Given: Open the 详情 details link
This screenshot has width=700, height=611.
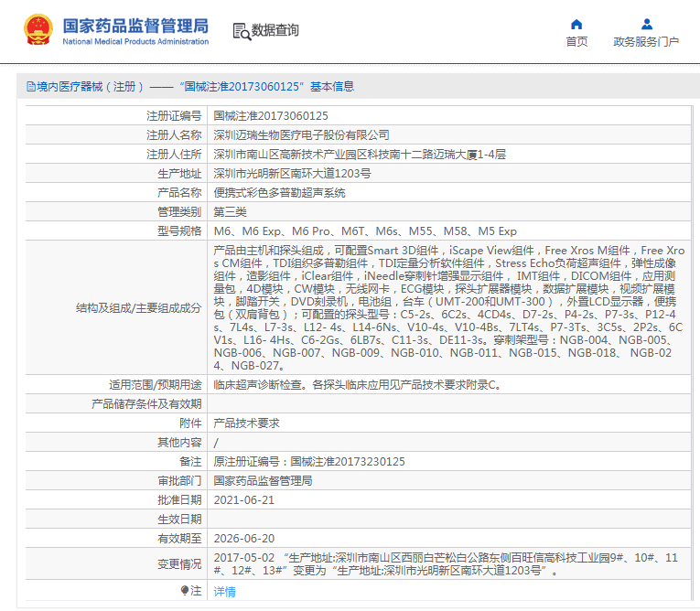Looking at the screenshot, I should [x=224, y=592].
